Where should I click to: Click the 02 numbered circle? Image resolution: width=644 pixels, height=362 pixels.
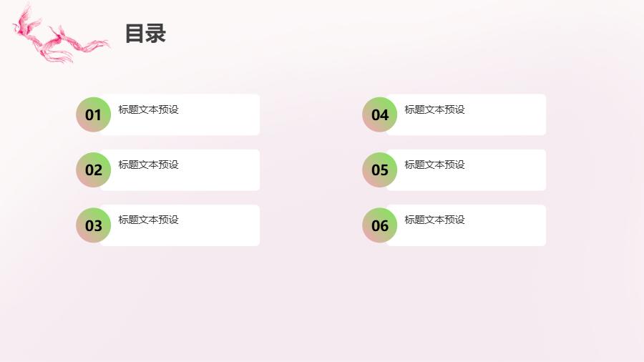94,170
